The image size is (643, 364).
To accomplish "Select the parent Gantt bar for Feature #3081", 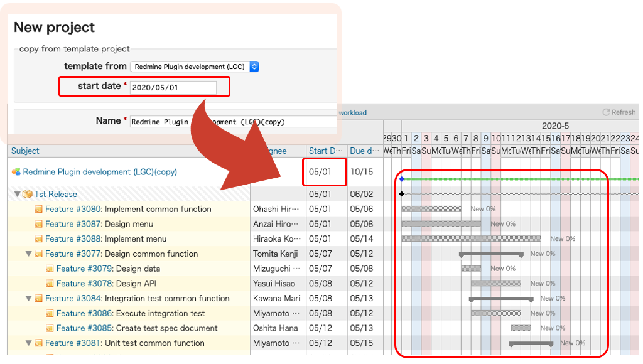I will [531, 344].
